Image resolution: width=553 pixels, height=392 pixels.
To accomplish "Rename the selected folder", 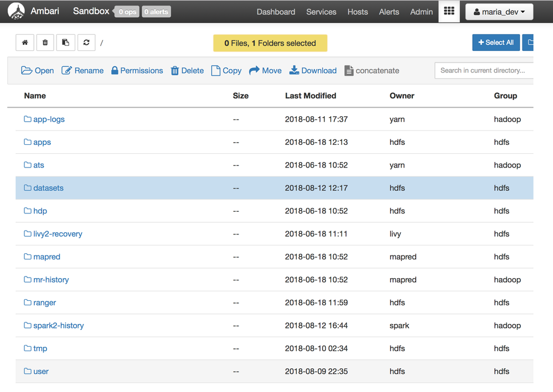I will (82, 71).
